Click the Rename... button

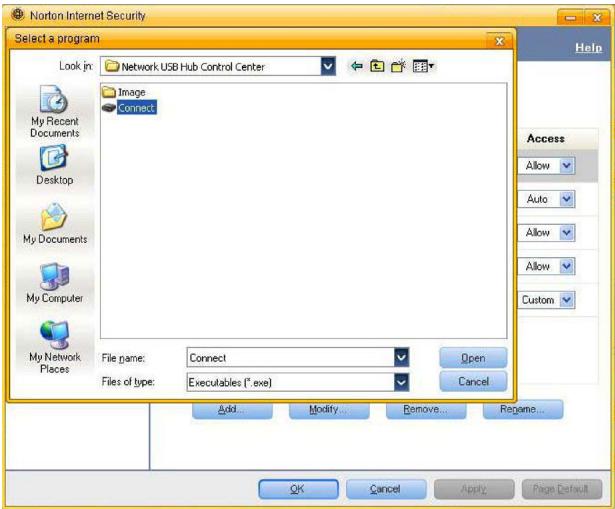point(523,409)
